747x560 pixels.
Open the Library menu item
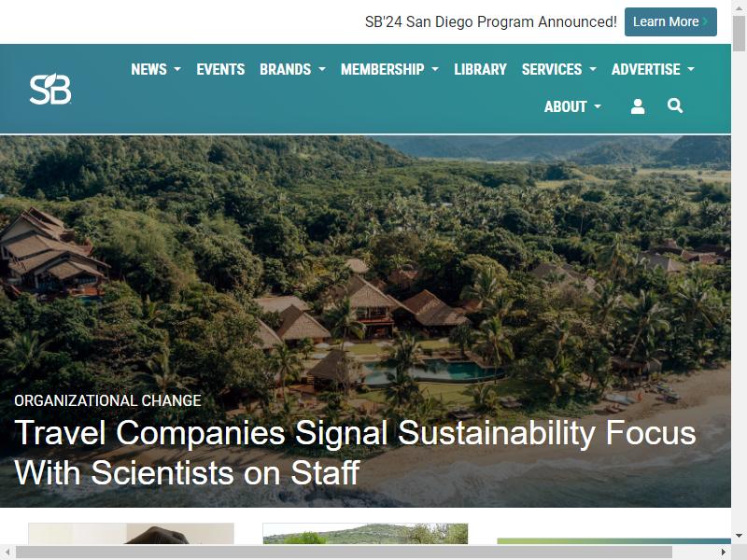click(x=480, y=69)
